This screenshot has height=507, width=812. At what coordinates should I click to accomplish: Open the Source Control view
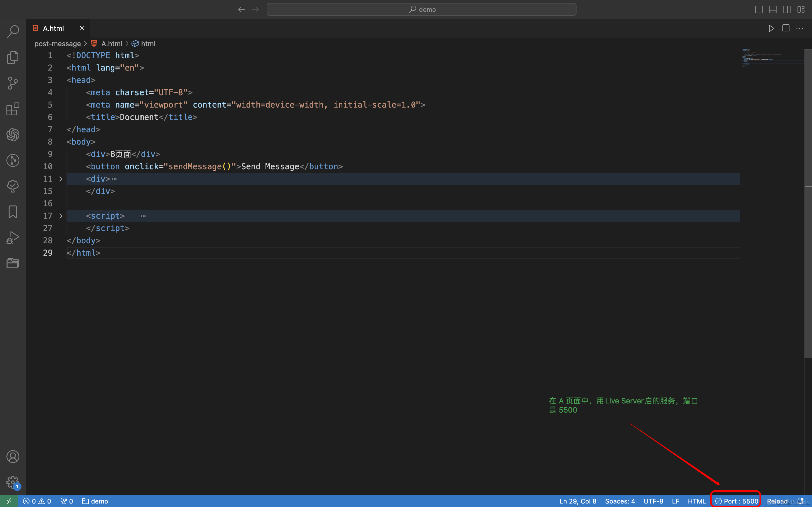click(x=13, y=83)
